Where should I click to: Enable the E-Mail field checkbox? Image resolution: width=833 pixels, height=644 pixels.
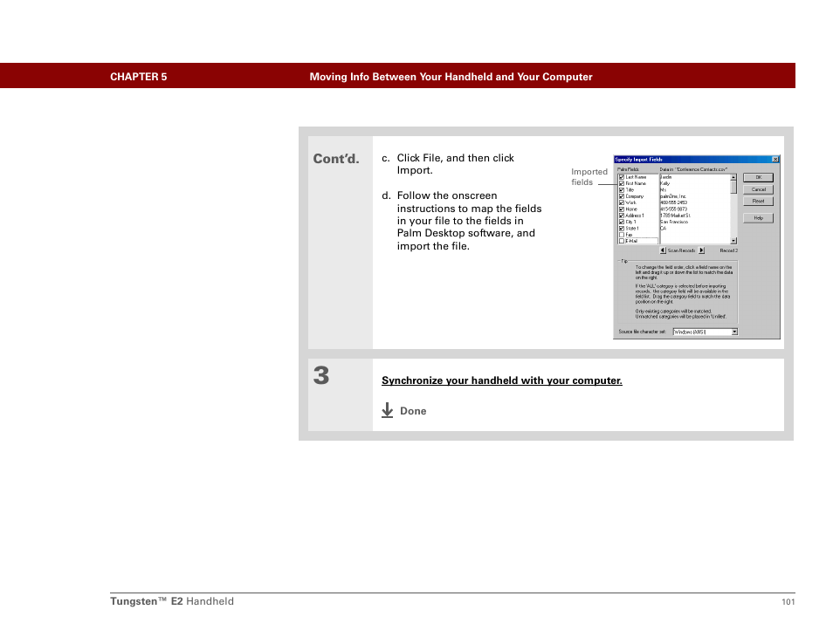tap(622, 241)
